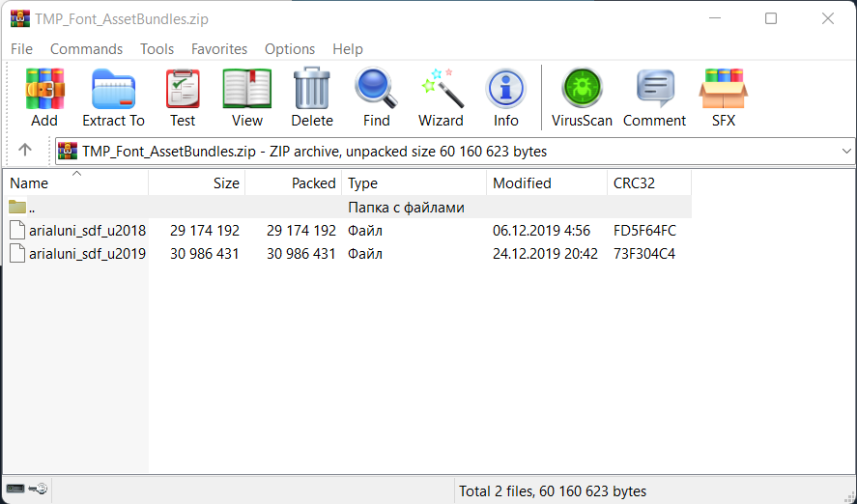Maximize the WinRAR window
857x504 pixels.
click(771, 18)
